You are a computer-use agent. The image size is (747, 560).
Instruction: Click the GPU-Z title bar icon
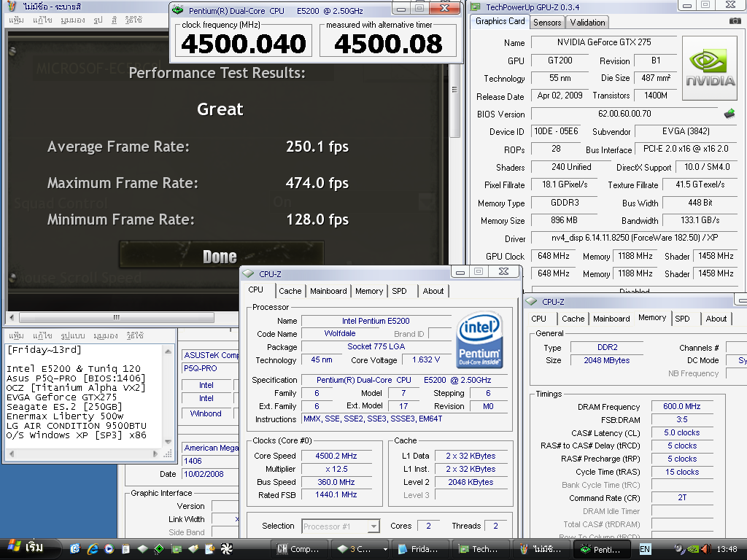tap(476, 7)
